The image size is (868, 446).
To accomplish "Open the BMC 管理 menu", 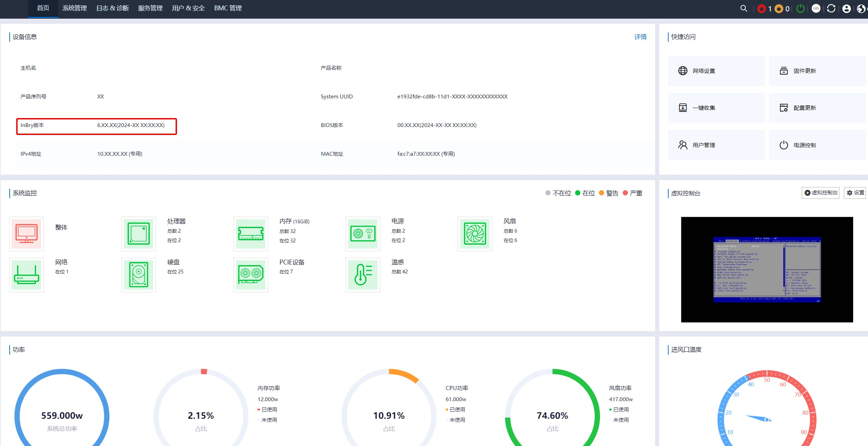I will (x=228, y=8).
